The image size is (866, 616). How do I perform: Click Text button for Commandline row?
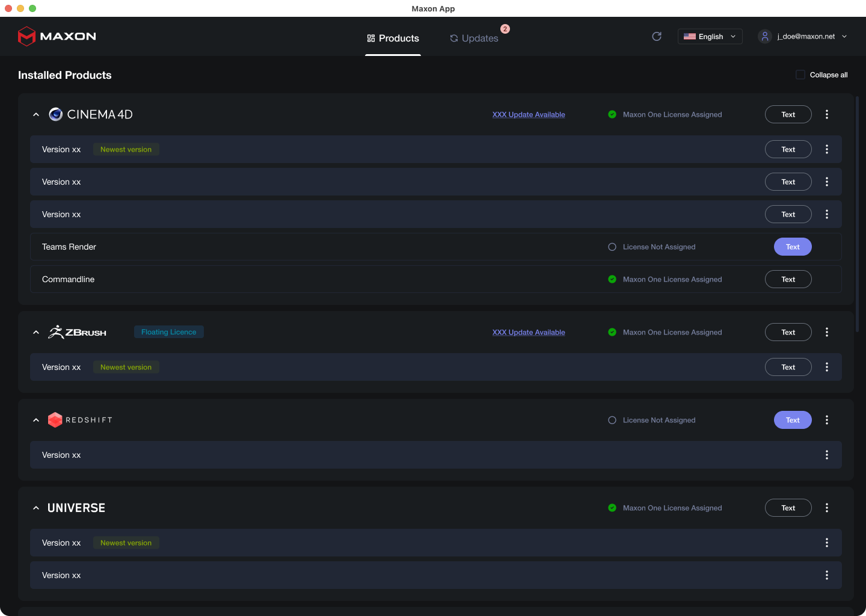click(788, 279)
